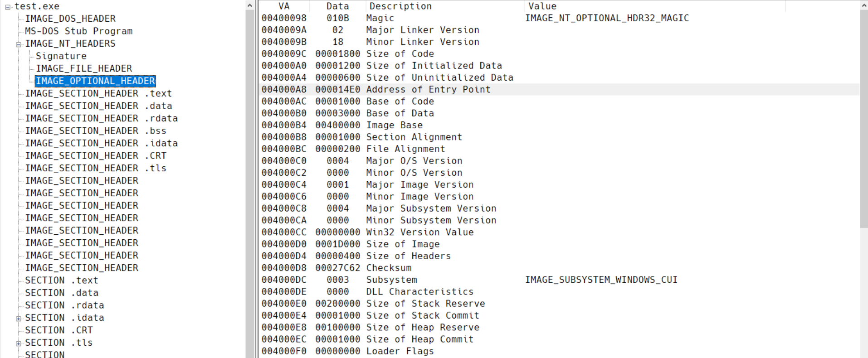Open SECTION .data in the tree
This screenshot has height=358, width=868.
click(62, 293)
